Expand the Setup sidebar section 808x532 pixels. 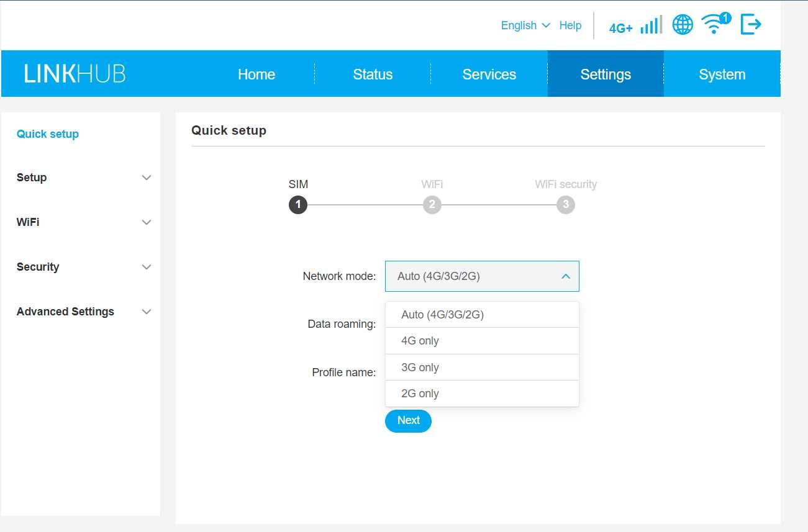point(84,178)
